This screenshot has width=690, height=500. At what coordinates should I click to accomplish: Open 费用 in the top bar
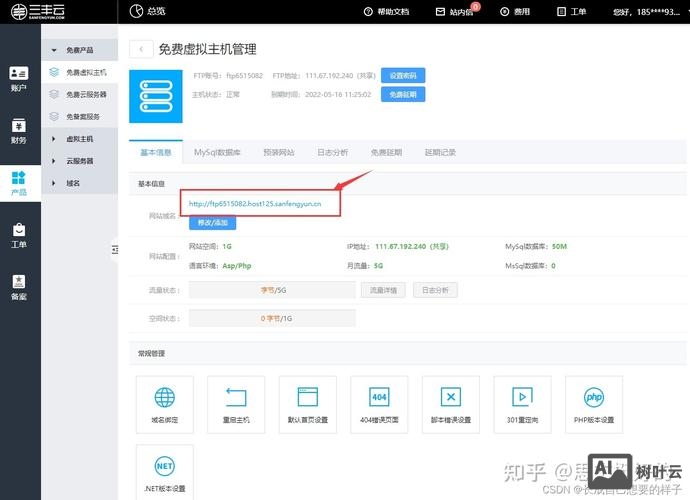515,11
